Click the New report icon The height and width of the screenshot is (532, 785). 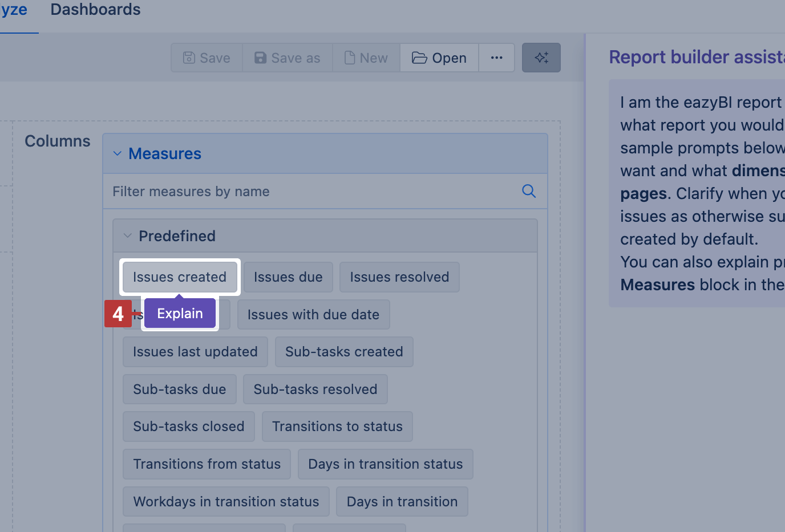click(349, 57)
